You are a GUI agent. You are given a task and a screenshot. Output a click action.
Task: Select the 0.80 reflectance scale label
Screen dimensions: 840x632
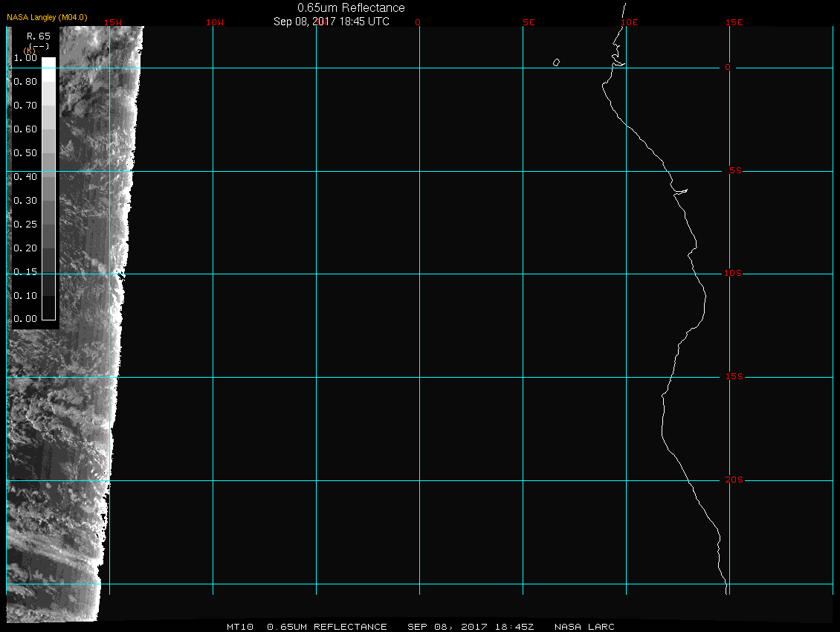tap(25, 82)
